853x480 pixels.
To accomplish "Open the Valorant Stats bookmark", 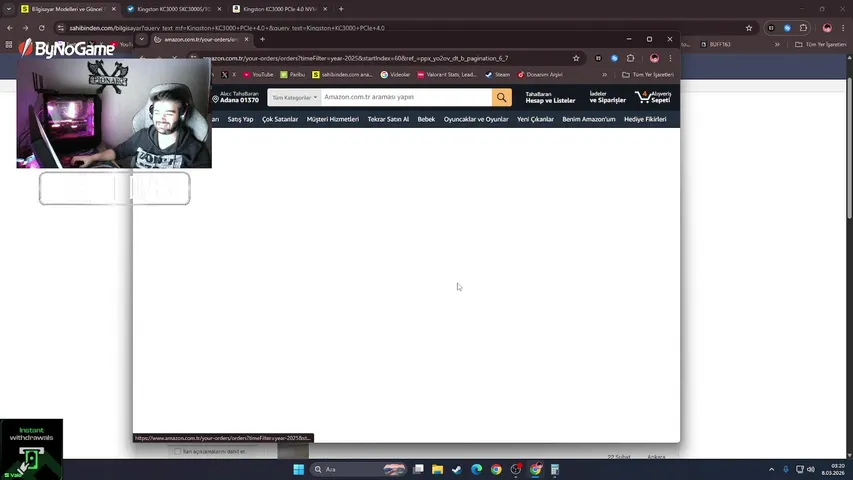I will [x=447, y=75].
